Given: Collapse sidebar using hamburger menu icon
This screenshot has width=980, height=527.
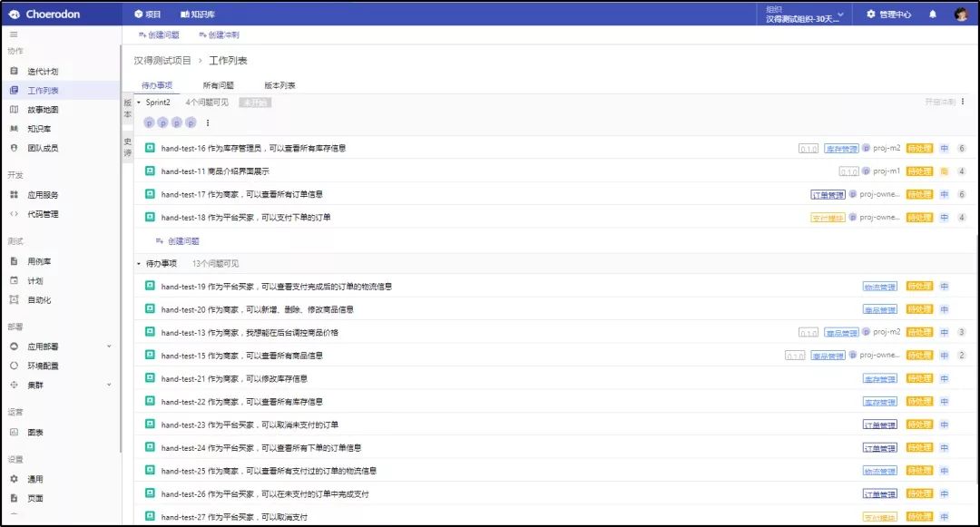Looking at the screenshot, I should 14,34.
